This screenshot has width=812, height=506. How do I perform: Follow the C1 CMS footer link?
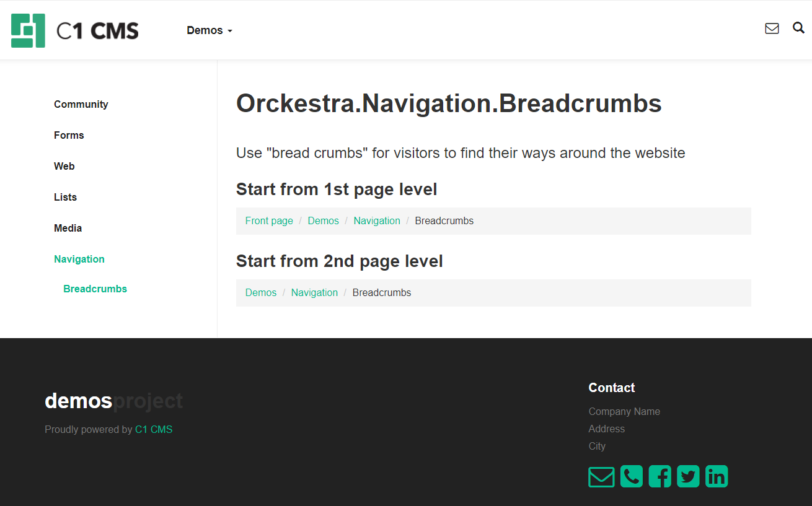154,429
